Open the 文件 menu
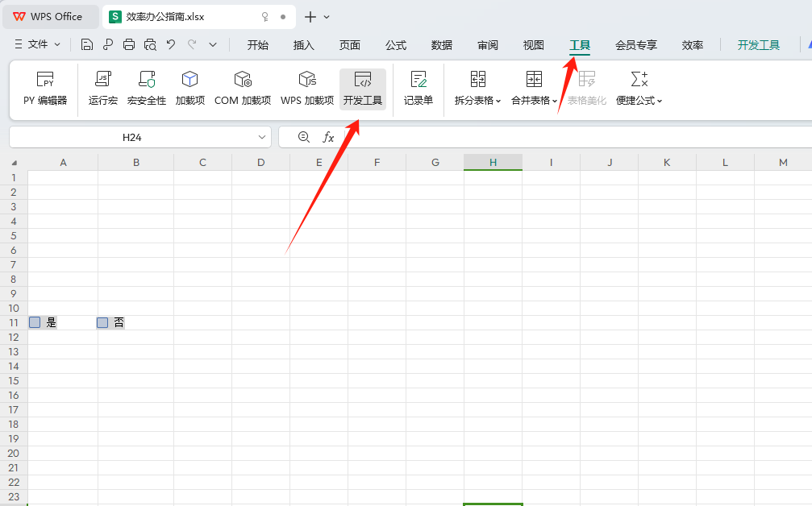The width and height of the screenshot is (812, 506). pos(37,45)
